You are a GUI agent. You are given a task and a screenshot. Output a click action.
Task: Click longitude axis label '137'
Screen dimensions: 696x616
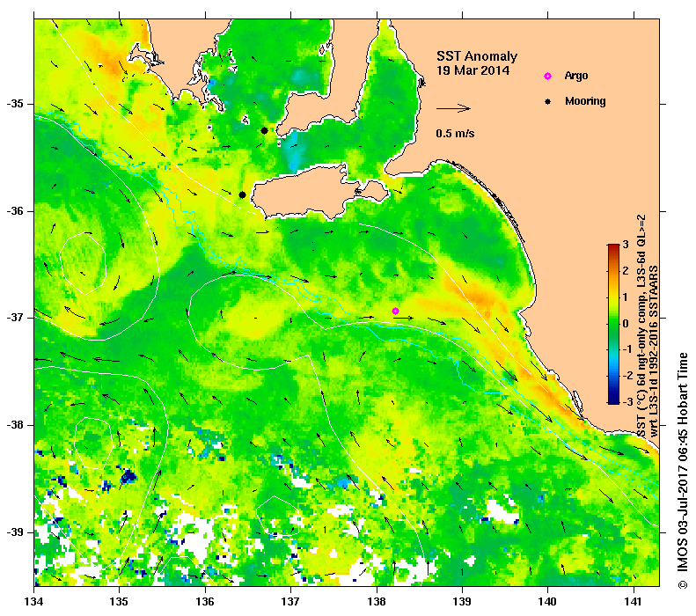point(290,602)
